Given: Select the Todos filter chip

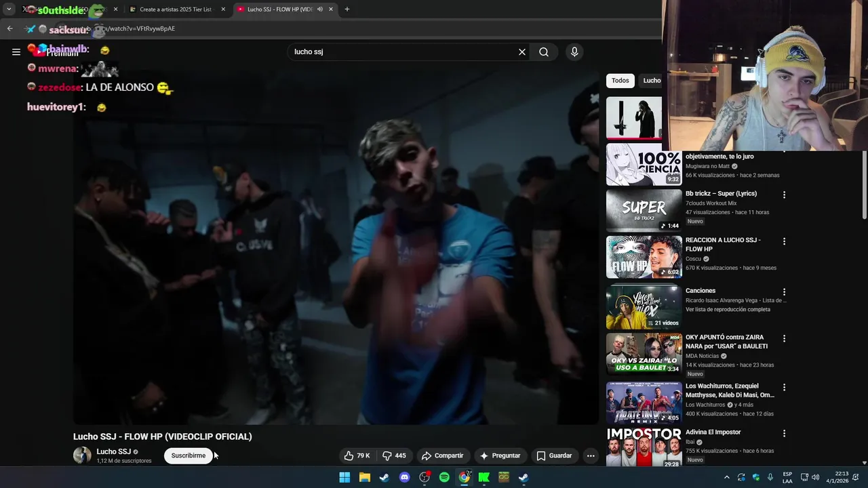Looking at the screenshot, I should (620, 81).
